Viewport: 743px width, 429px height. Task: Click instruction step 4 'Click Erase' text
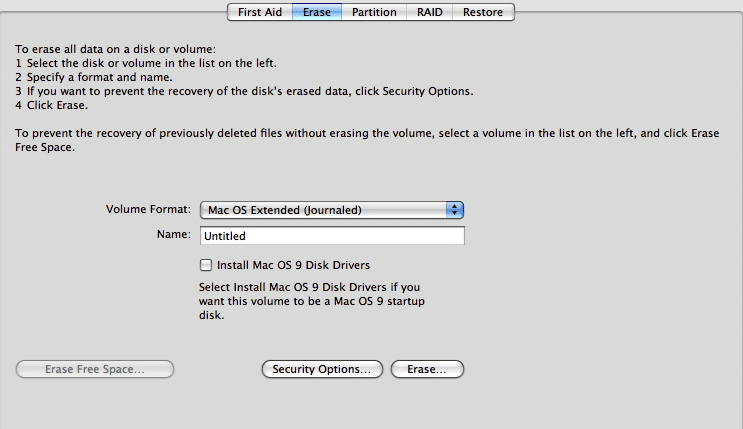pyautogui.click(x=52, y=105)
